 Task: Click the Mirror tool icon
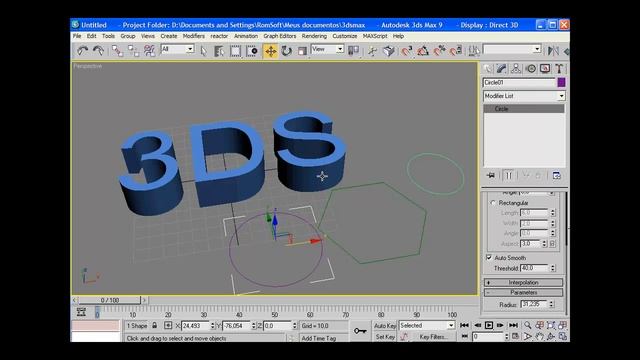[553, 51]
